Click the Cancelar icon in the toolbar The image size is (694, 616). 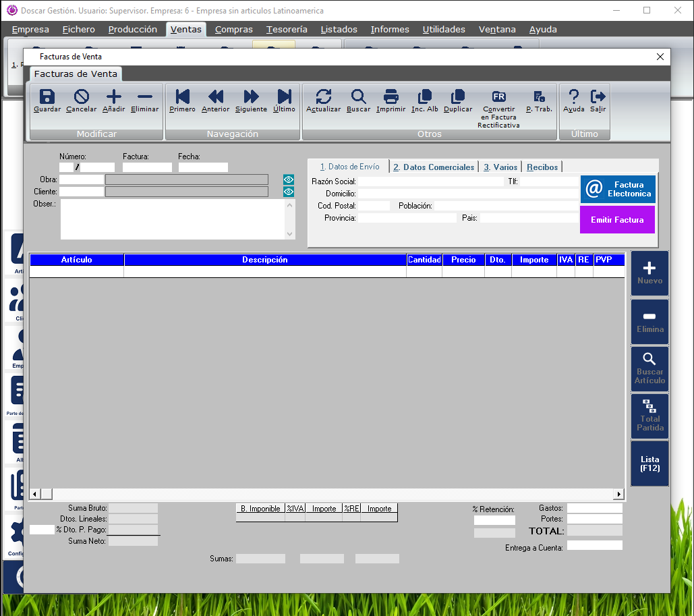tap(81, 97)
